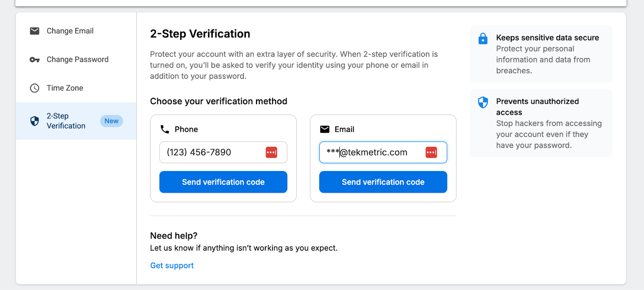Send verification code to email

383,182
